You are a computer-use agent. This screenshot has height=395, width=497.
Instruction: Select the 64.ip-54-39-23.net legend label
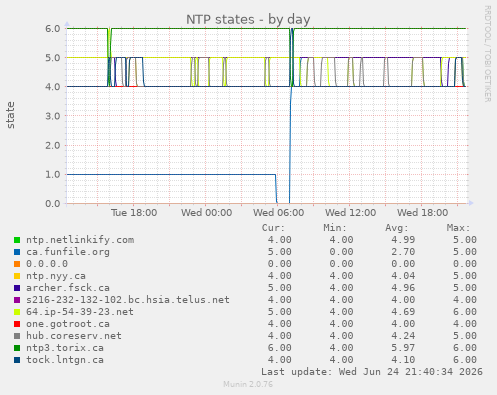pyautogui.click(x=80, y=312)
